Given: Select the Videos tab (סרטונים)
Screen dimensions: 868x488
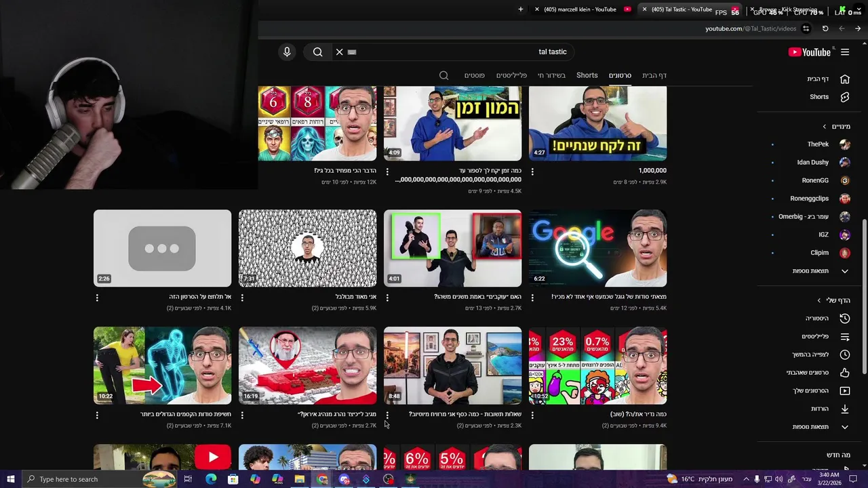Looking at the screenshot, I should [x=620, y=75].
